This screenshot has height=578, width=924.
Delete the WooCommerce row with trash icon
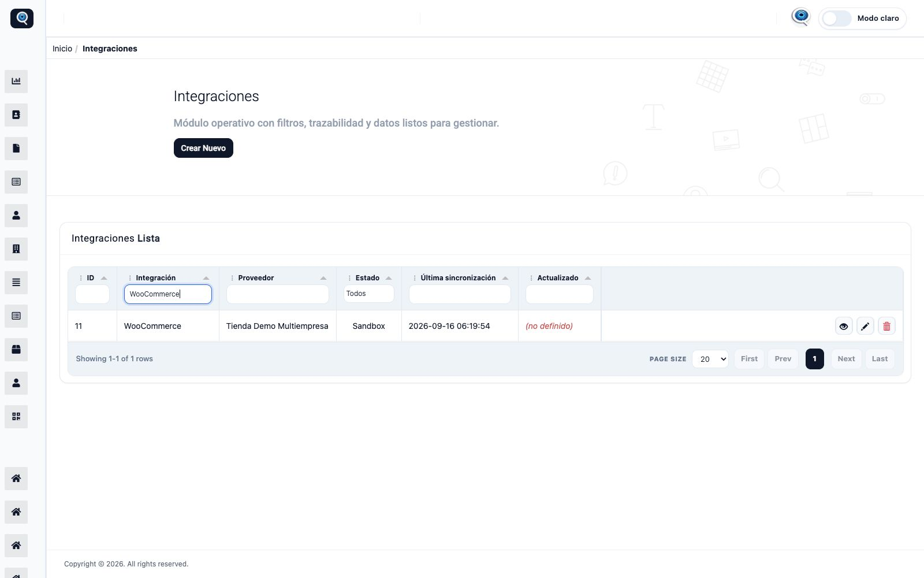click(x=886, y=327)
